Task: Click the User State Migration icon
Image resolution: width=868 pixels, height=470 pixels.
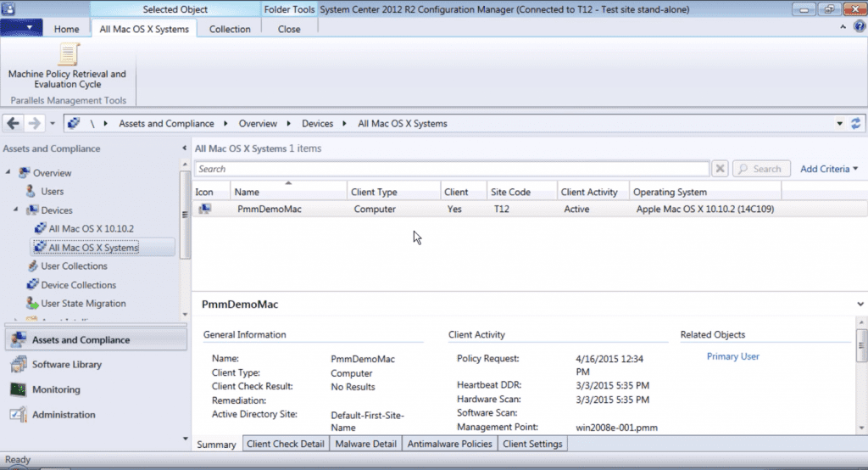Action: point(32,303)
